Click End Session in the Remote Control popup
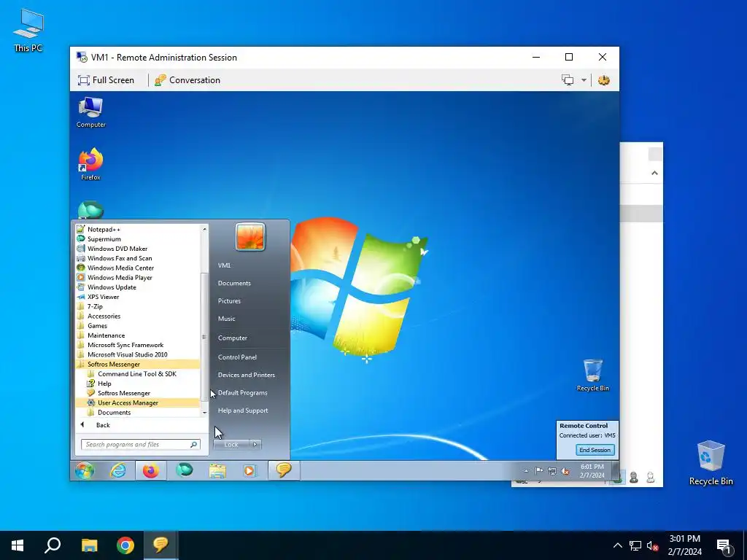This screenshot has height=560, width=747. tap(595, 449)
